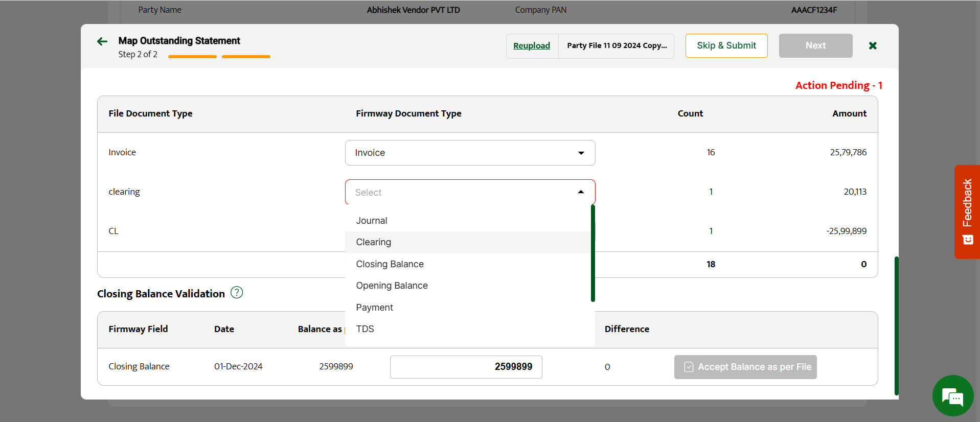Click the dropdown list's green scrollbar
980x422 pixels.
pos(593,253)
